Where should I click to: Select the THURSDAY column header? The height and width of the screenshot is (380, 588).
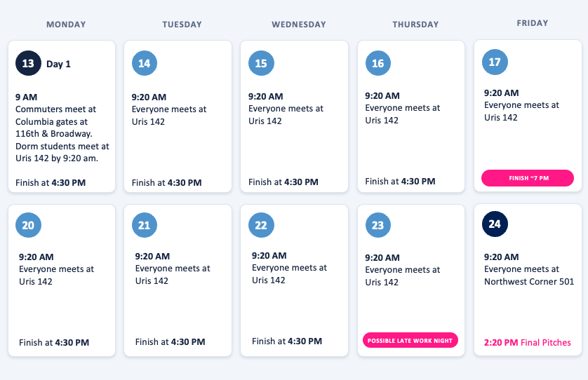coord(415,25)
